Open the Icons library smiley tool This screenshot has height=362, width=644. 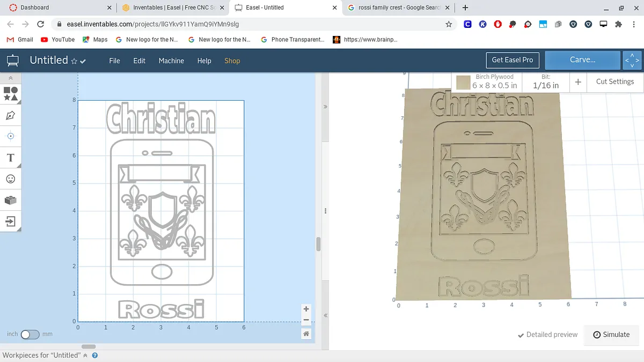click(11, 179)
